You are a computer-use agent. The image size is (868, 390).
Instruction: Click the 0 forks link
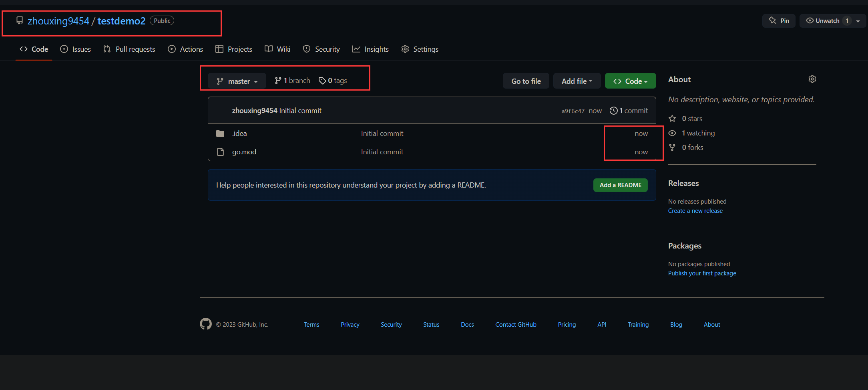tap(692, 148)
